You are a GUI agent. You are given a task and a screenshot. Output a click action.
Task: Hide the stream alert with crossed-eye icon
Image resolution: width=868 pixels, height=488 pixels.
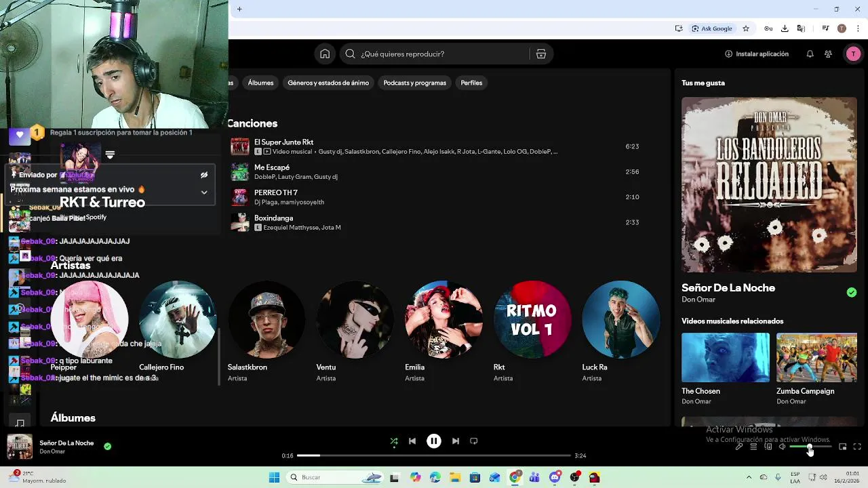point(203,175)
